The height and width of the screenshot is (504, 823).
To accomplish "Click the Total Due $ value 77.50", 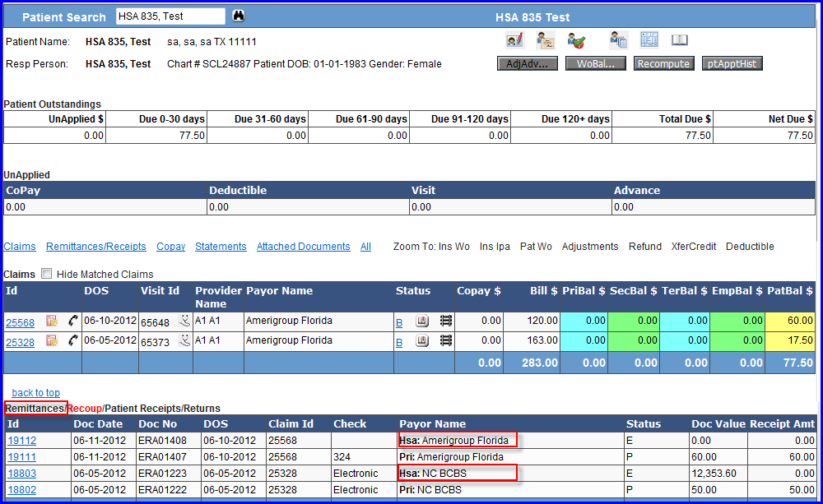I will tap(663, 136).
